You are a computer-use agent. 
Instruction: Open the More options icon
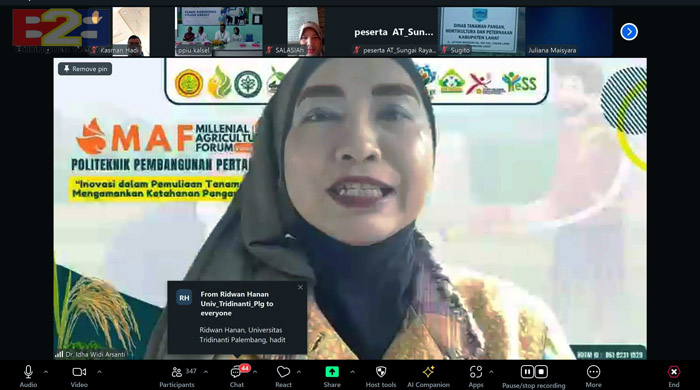[593, 372]
